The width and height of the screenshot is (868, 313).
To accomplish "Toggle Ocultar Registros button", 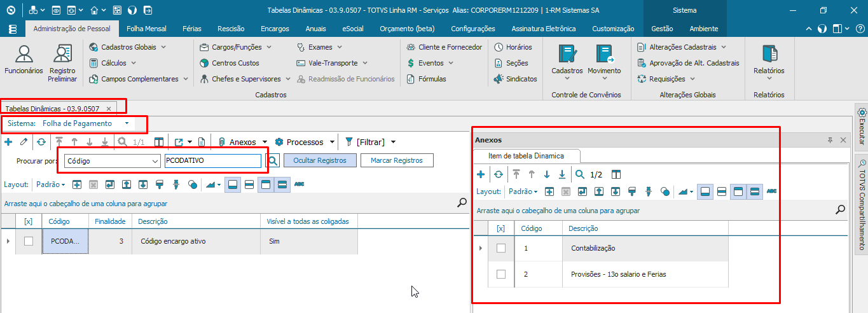I will (320, 161).
